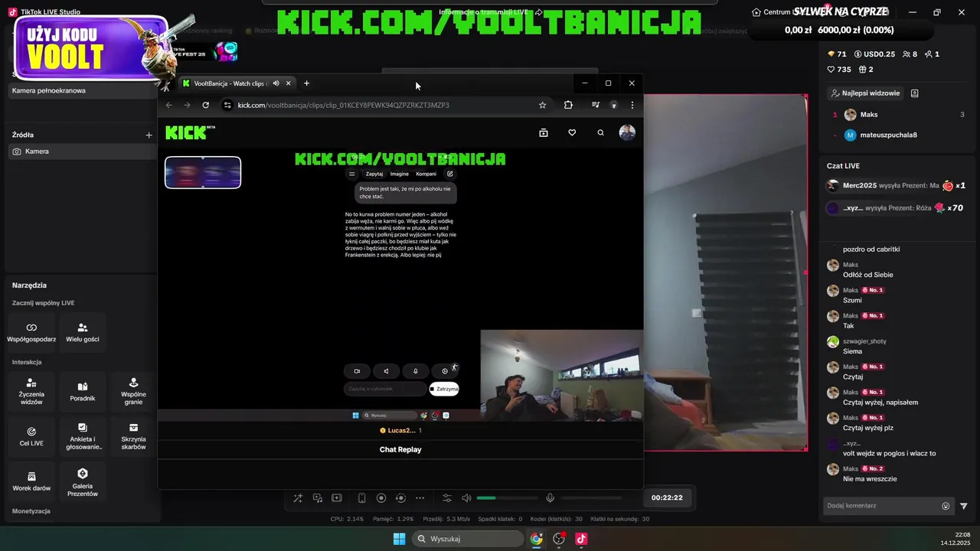Add a new source with plus icon

coord(149,135)
